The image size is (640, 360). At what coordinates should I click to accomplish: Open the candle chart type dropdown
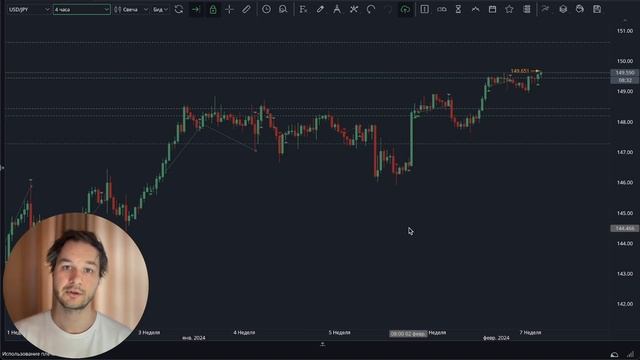(x=131, y=9)
